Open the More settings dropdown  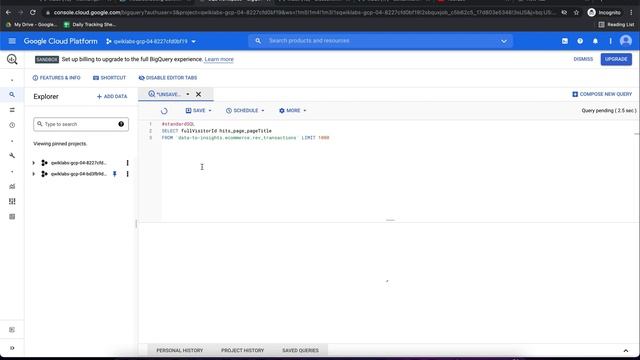point(292,111)
